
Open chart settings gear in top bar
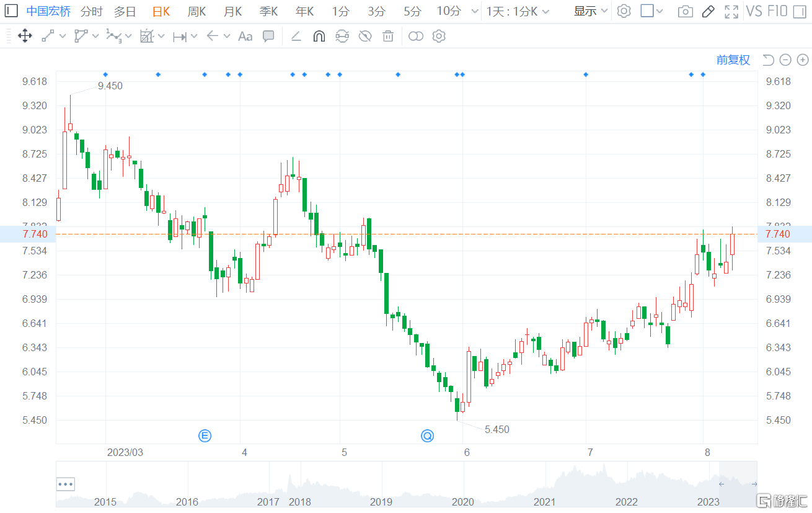coord(624,11)
